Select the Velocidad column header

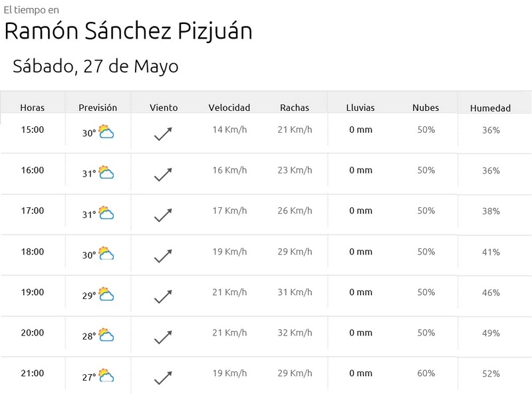229,108
